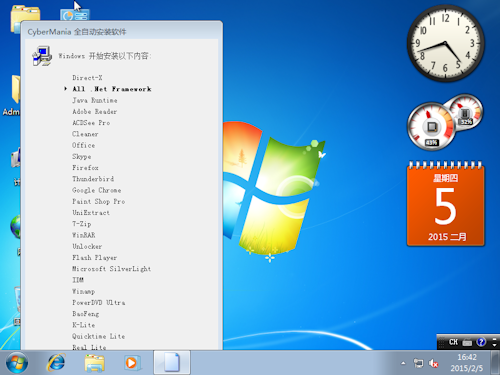500x375 pixels.
Task: Click the K-Lite entry
Action: [x=84, y=325]
